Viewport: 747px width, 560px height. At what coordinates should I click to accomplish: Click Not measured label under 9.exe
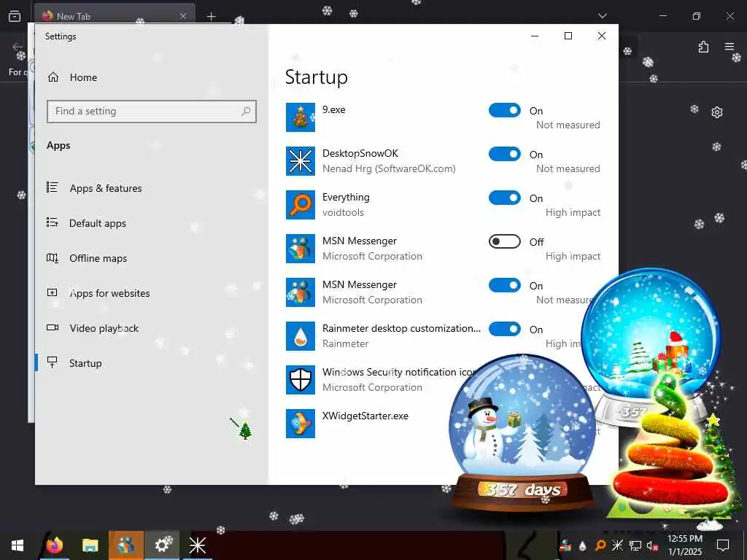click(x=568, y=125)
